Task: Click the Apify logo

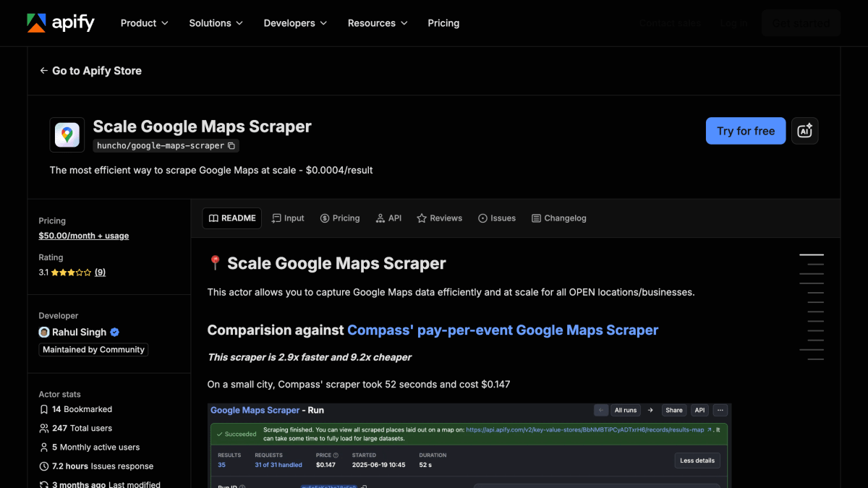Action: coord(61,23)
